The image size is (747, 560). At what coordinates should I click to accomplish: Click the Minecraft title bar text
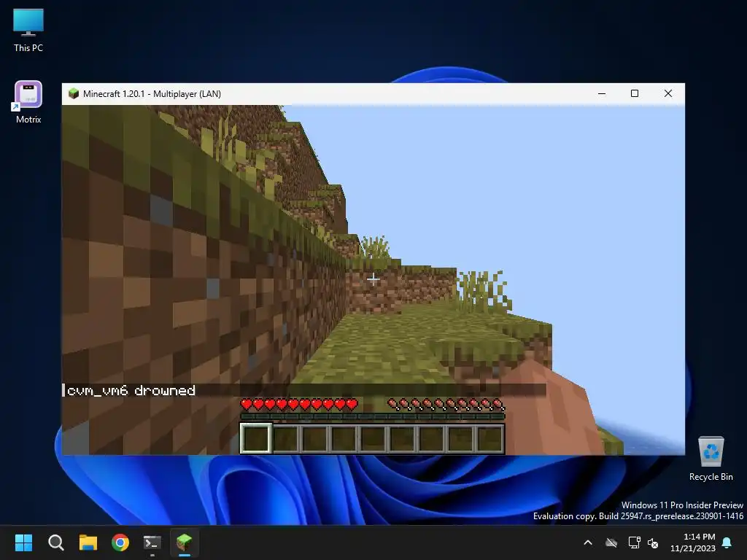pyautogui.click(x=152, y=94)
